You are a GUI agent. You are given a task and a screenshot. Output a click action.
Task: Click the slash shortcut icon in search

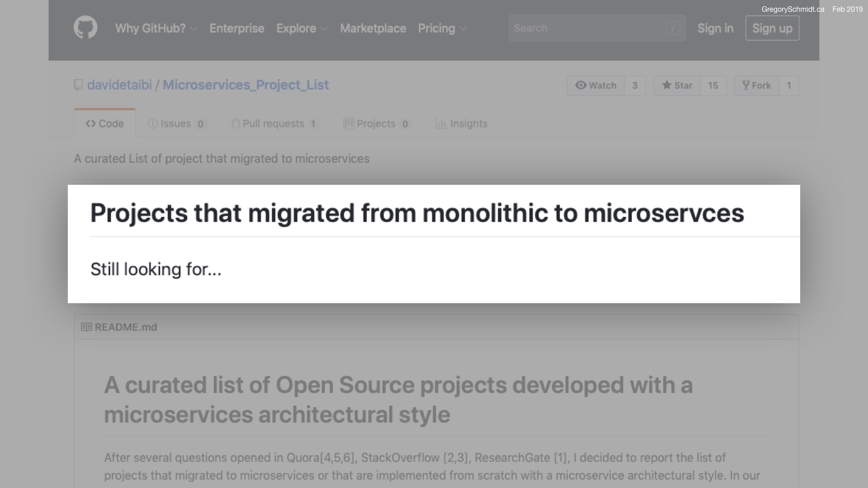click(x=673, y=28)
